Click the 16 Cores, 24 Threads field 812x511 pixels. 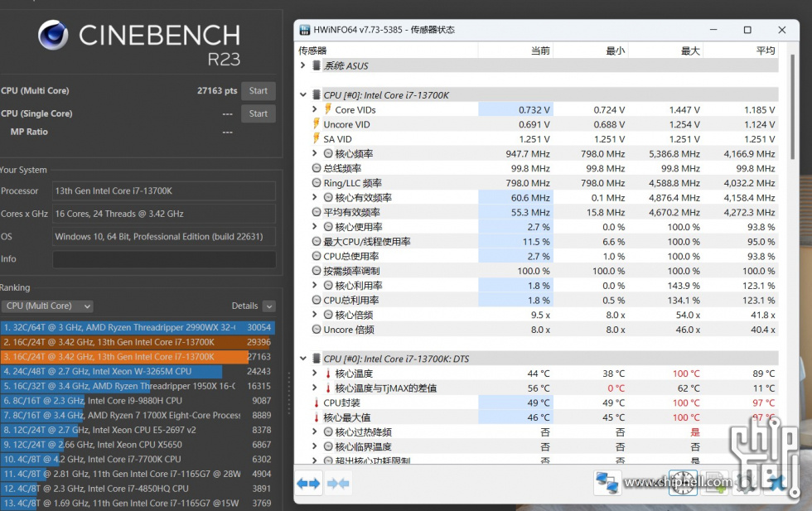tap(164, 214)
